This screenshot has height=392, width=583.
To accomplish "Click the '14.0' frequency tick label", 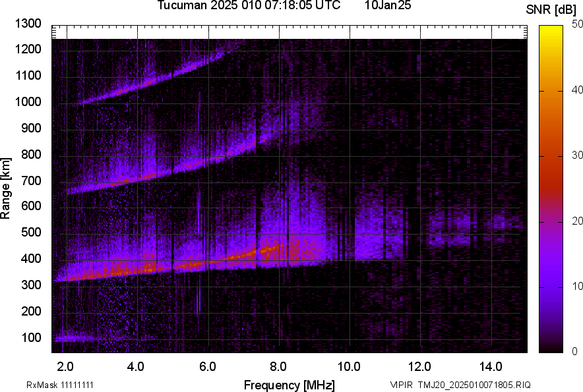I will (491, 366).
